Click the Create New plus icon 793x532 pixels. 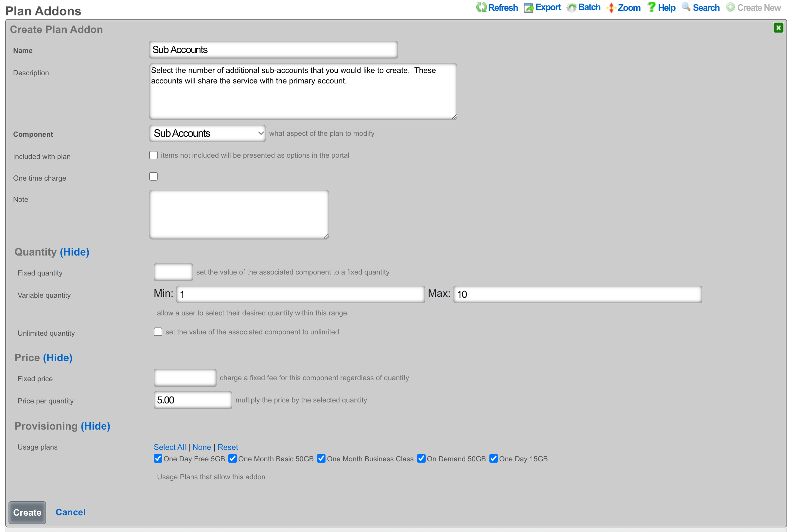730,7
